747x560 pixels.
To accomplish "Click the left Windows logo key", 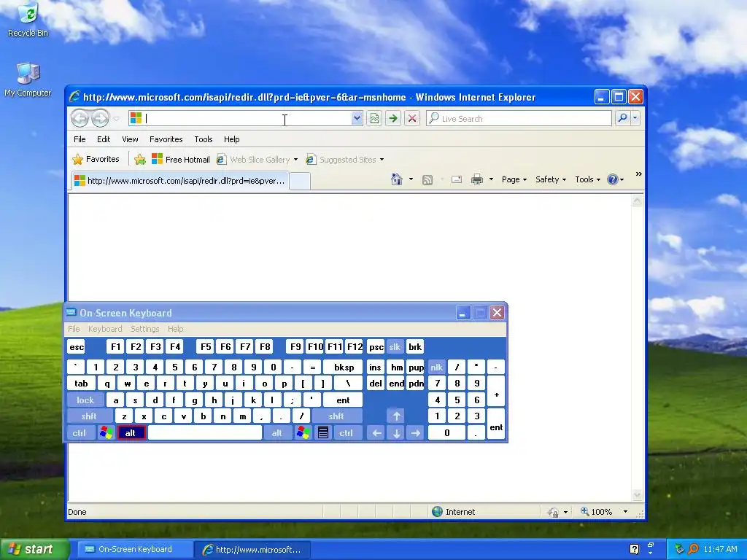I will pyautogui.click(x=107, y=433).
